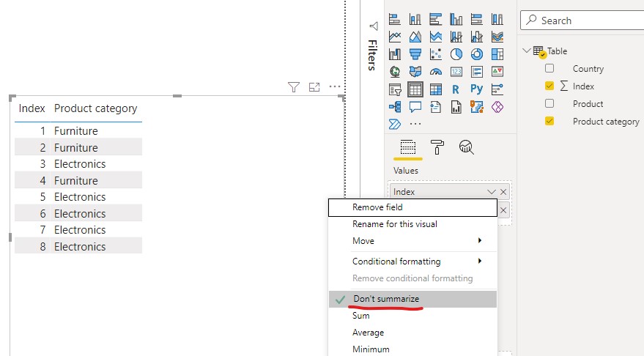This screenshot has width=644, height=356.
Task: Open the Index field dropdown chevron
Action: tap(492, 192)
